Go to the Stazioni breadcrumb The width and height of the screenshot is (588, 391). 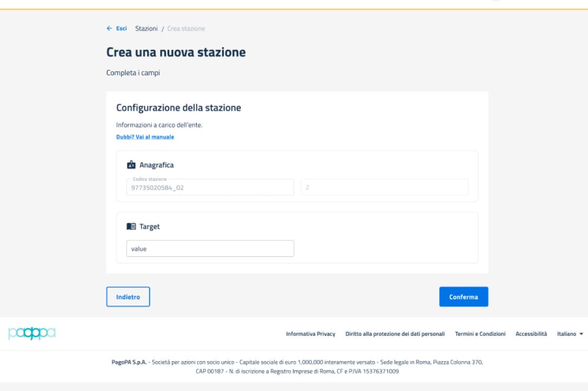(146, 28)
